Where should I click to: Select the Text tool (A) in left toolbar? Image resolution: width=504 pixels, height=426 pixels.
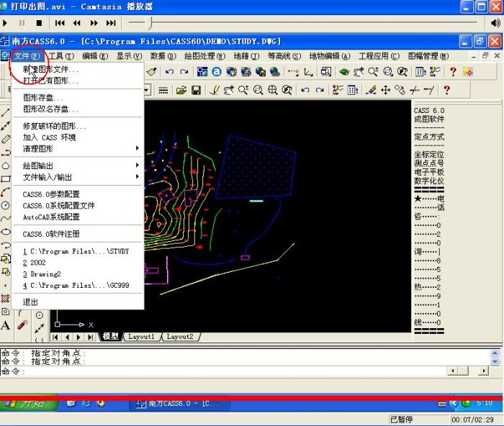(6, 325)
